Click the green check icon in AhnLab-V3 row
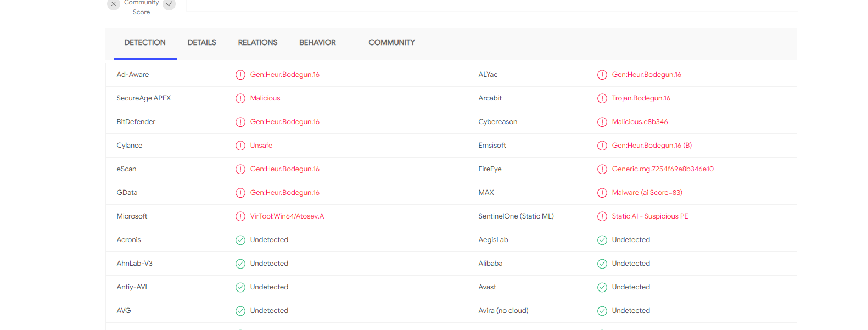The width and height of the screenshot is (868, 330). click(240, 264)
